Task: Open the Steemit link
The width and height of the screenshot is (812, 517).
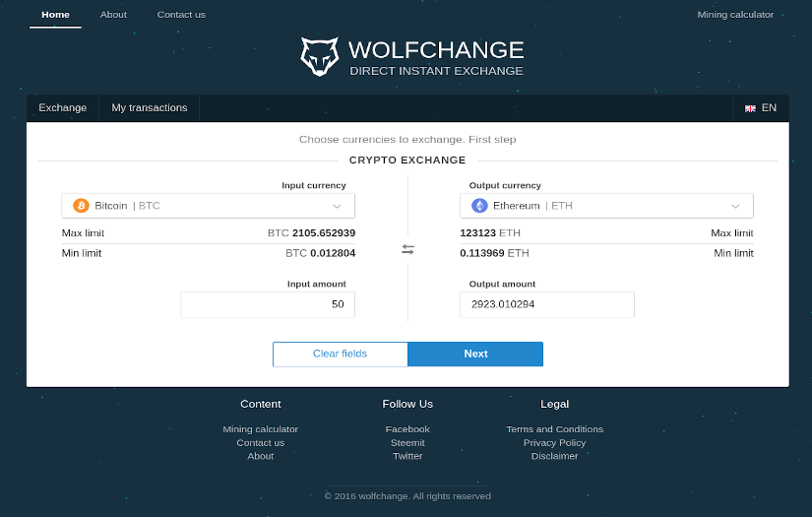Action: tap(407, 442)
